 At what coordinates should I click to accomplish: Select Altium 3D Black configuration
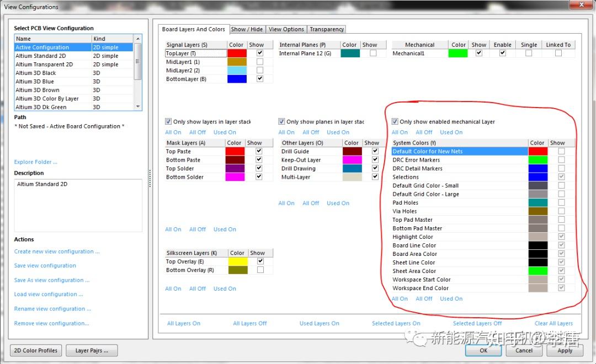click(74, 73)
